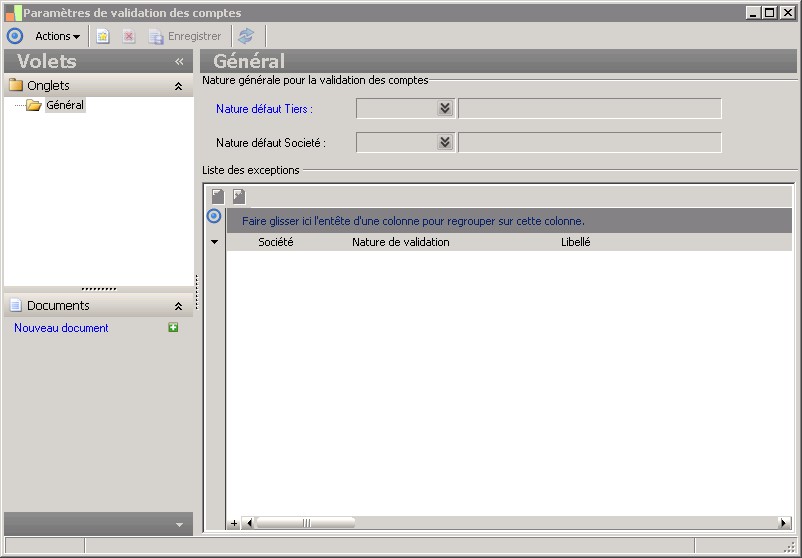Click the first exceptions list toolbar icon
Screen dimensions: 802x558
(218, 196)
